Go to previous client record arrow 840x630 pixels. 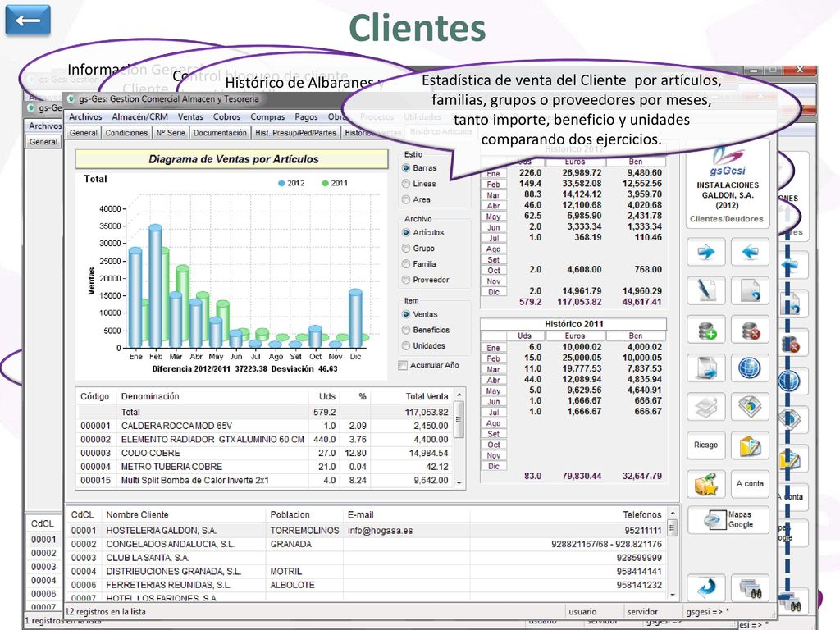point(750,252)
